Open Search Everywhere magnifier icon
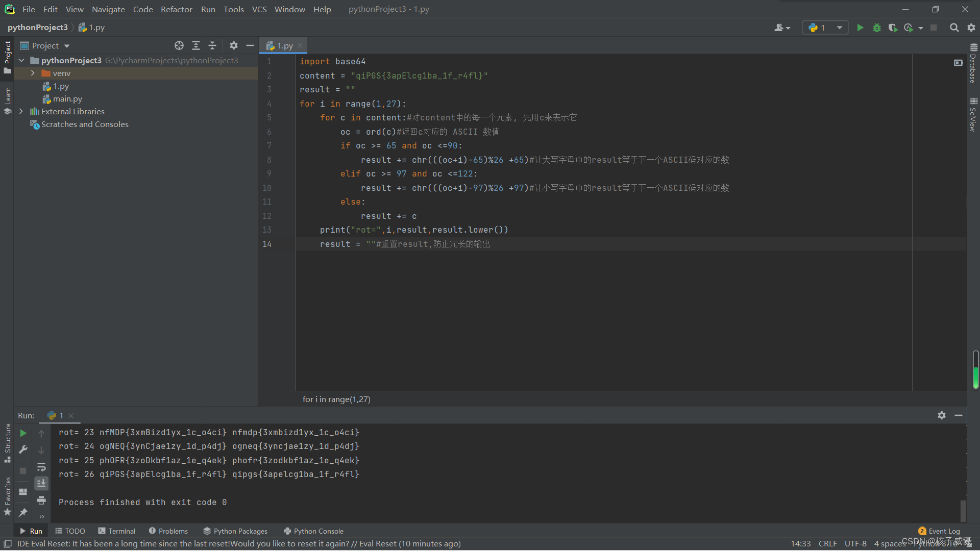 [954, 28]
